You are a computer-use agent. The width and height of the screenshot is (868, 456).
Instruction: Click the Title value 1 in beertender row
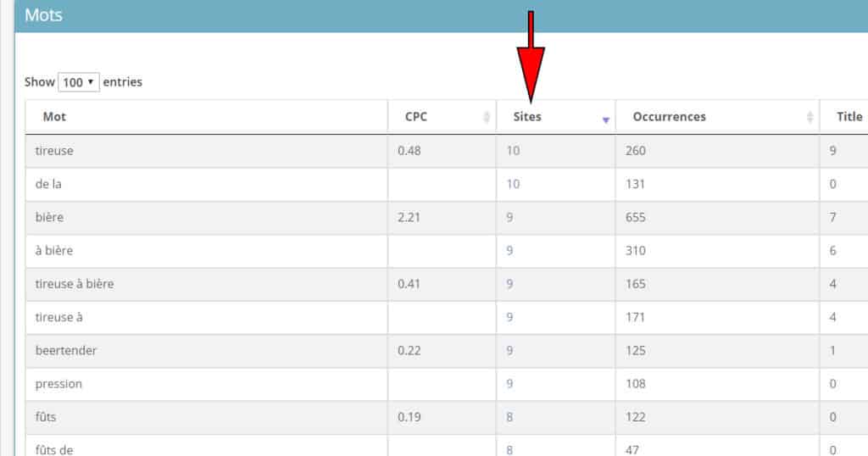coord(832,350)
